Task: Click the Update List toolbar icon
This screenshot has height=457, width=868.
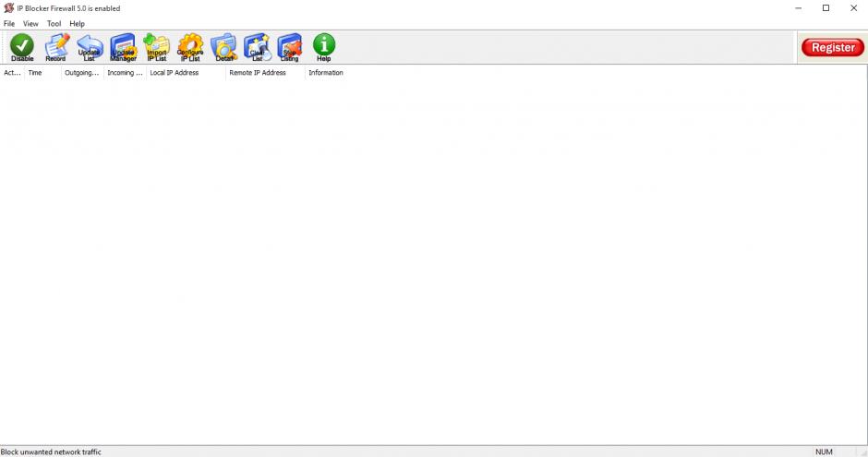Action: tap(90, 48)
